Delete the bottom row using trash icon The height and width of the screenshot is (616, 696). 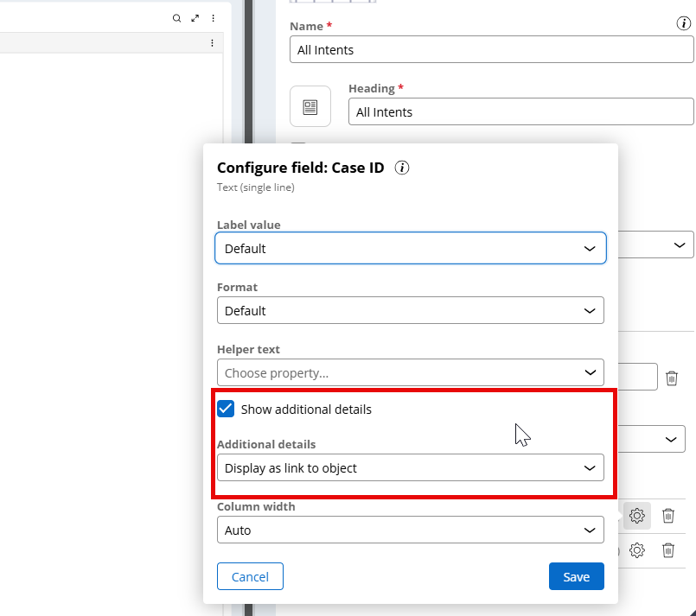668,550
